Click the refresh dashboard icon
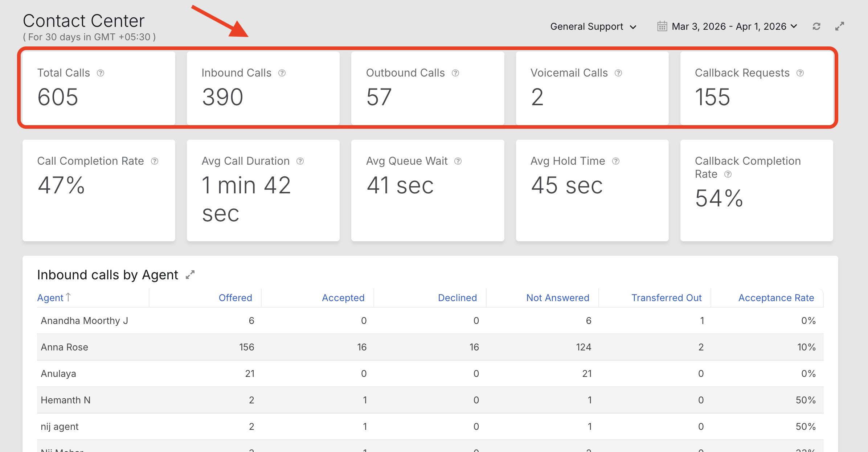868x452 pixels. tap(816, 26)
